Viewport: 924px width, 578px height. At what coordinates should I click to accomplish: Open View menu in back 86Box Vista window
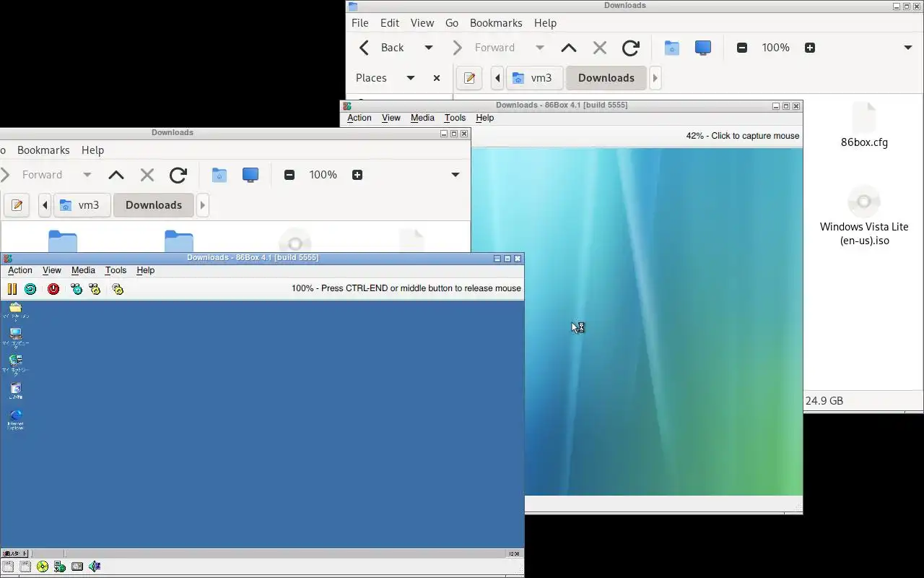391,118
